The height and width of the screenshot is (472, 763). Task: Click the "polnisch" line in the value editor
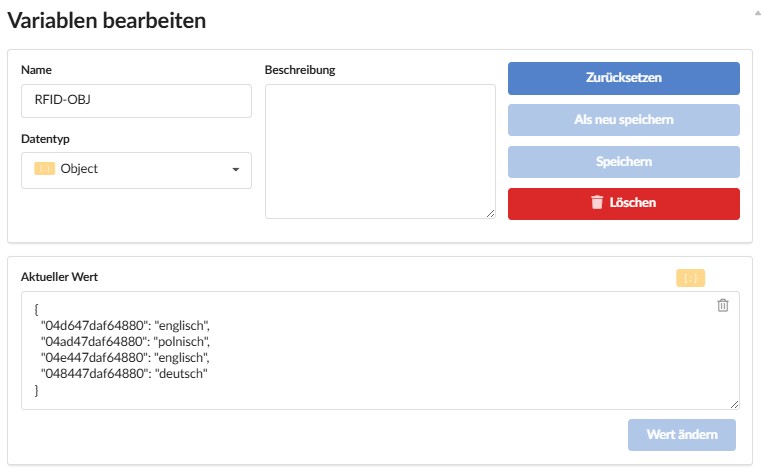[x=123, y=341]
